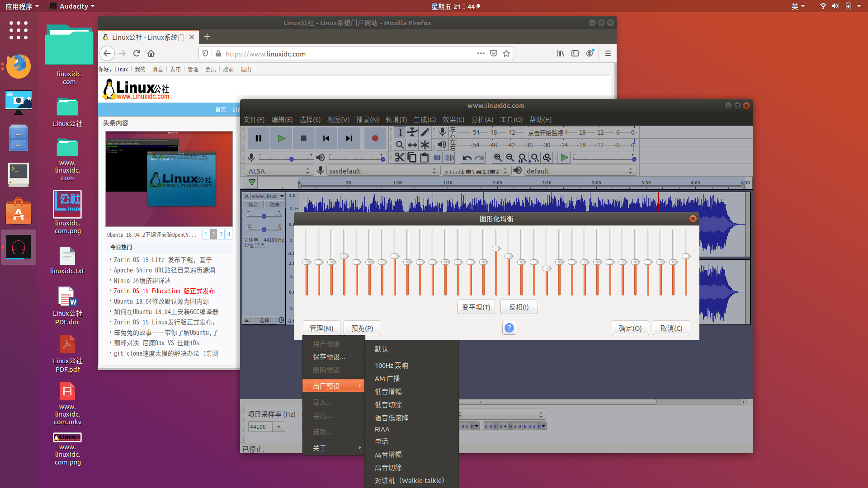The height and width of the screenshot is (488, 868).
Task: Click the 选择 button under the track panel
Action: tap(264, 320)
